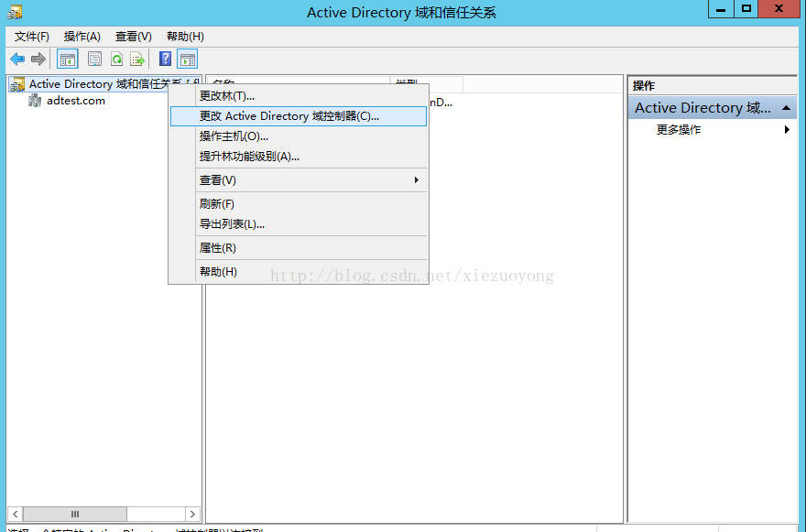The image size is (806, 532).
Task: Click the Refresh toolbar icon
Action: tap(116, 60)
